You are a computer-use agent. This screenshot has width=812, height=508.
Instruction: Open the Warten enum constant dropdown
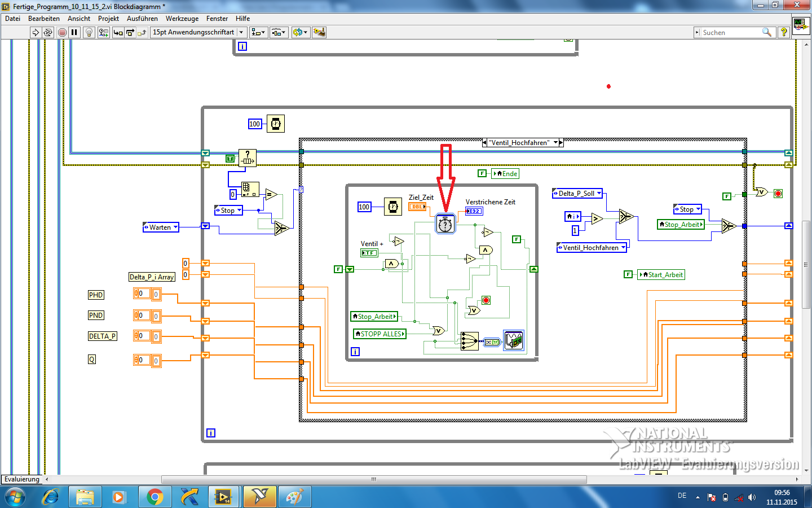(x=175, y=227)
